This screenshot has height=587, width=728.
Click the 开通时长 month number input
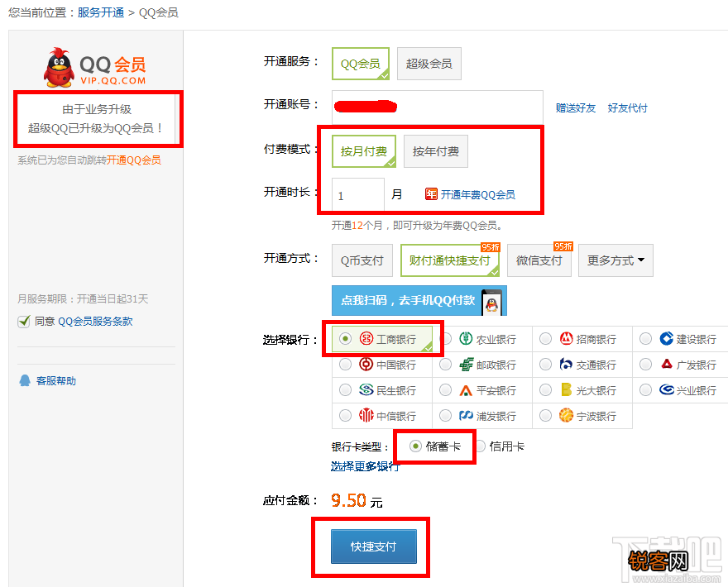pos(358,194)
